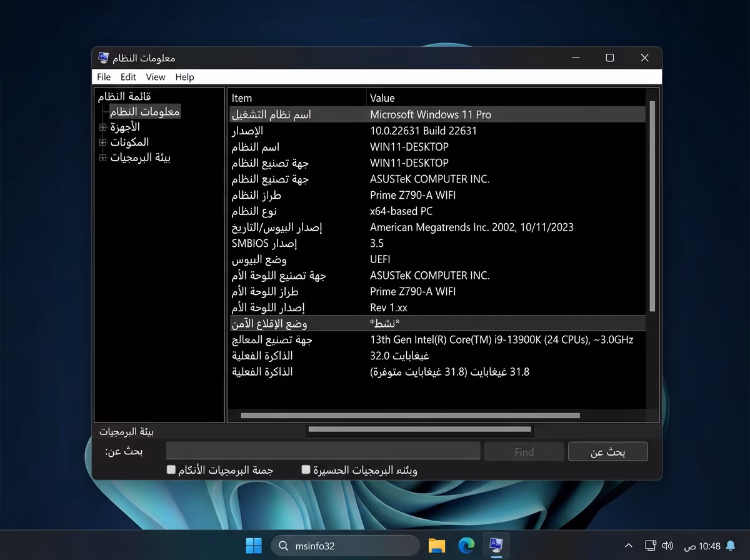Screen dimensions: 750x560
Task: Select 'قائمة النظام' tree root
Action: (x=124, y=96)
